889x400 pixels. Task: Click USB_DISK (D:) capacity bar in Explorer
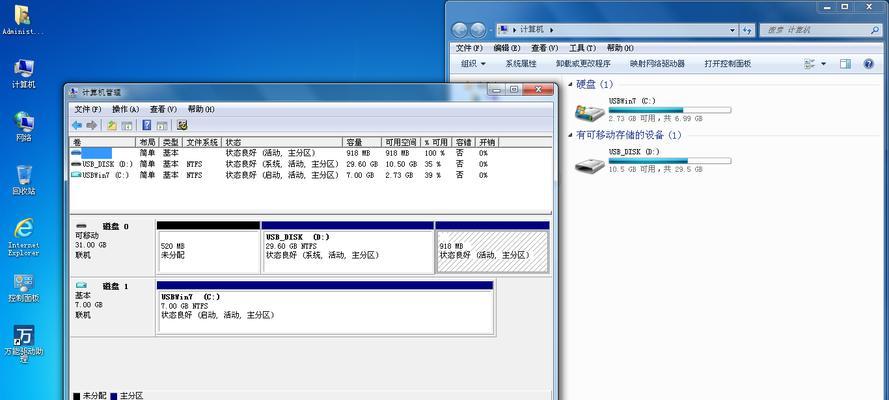coord(670,161)
